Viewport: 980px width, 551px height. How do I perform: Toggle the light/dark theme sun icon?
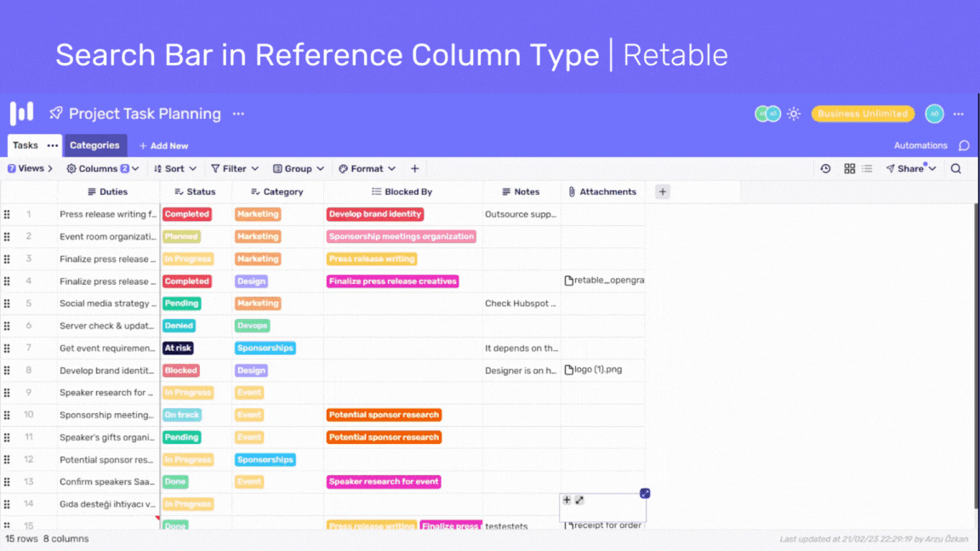pos(794,114)
